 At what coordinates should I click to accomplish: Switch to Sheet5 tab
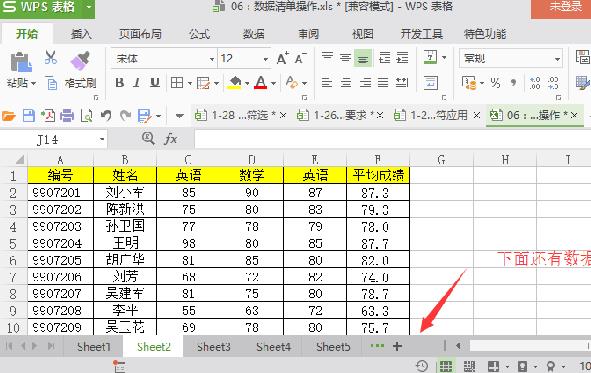click(x=333, y=347)
